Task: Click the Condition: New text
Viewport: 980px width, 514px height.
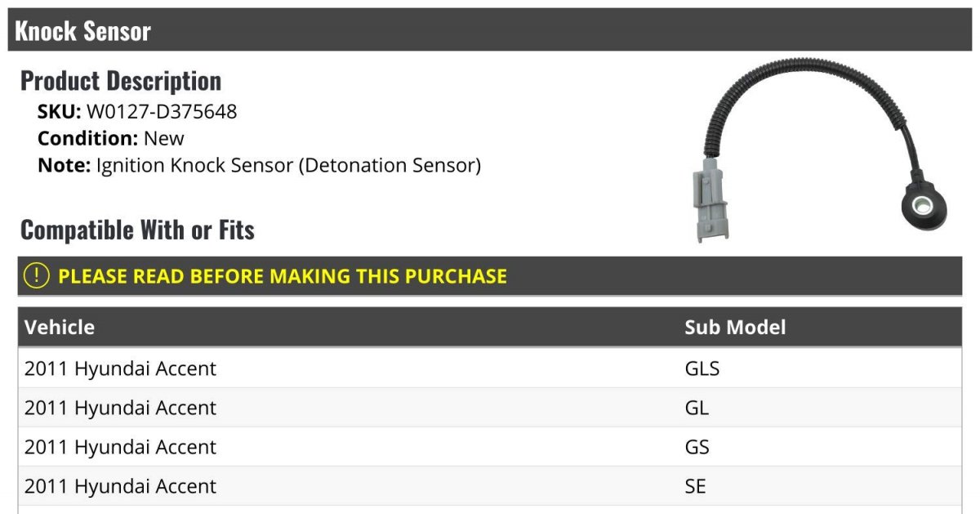Action: click(x=111, y=138)
